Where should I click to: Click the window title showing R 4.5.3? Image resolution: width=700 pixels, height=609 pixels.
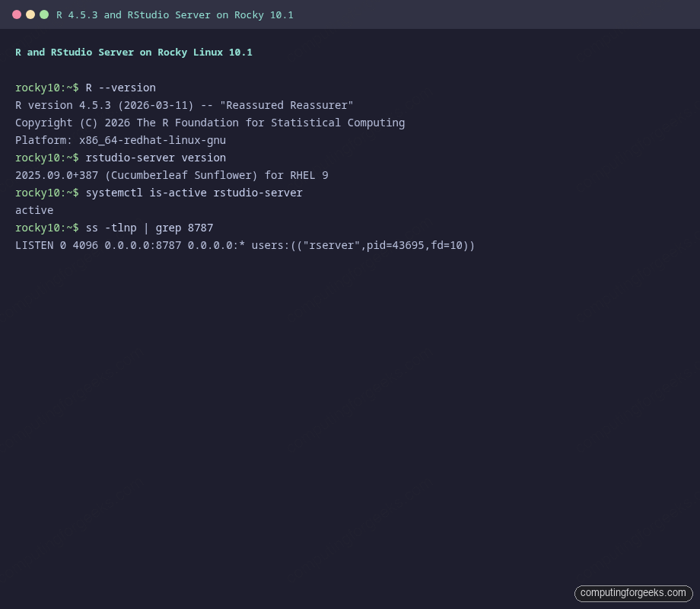(174, 14)
